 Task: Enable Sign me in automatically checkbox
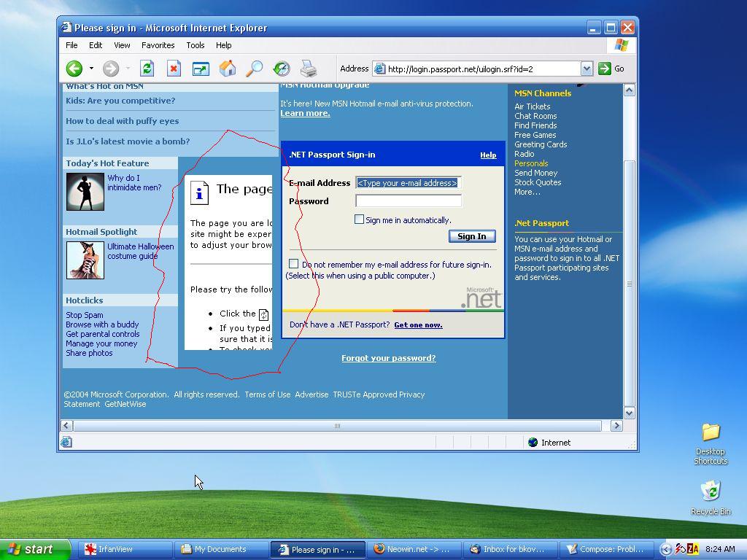(359, 219)
